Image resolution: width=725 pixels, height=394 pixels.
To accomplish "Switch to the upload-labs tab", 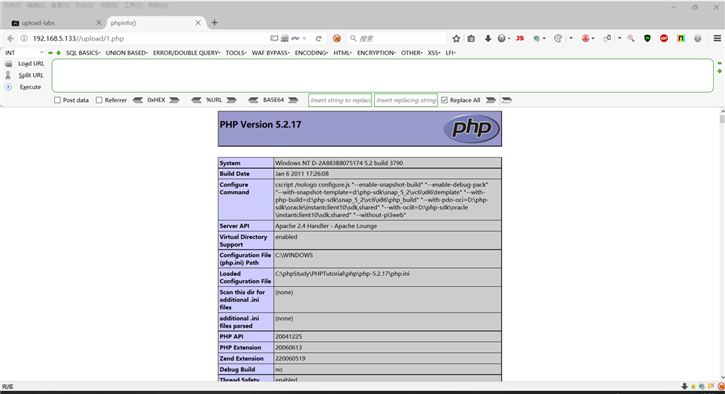I will pyautogui.click(x=55, y=23).
